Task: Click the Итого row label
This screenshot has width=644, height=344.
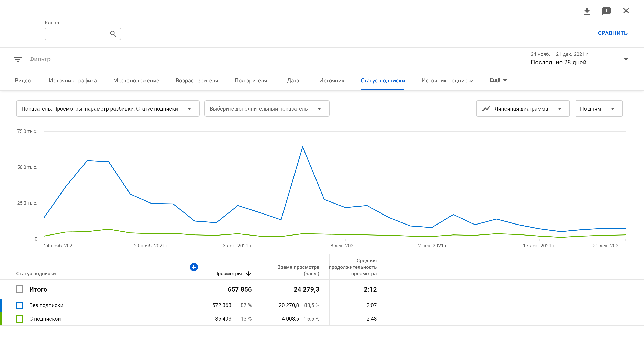Action: coord(38,289)
